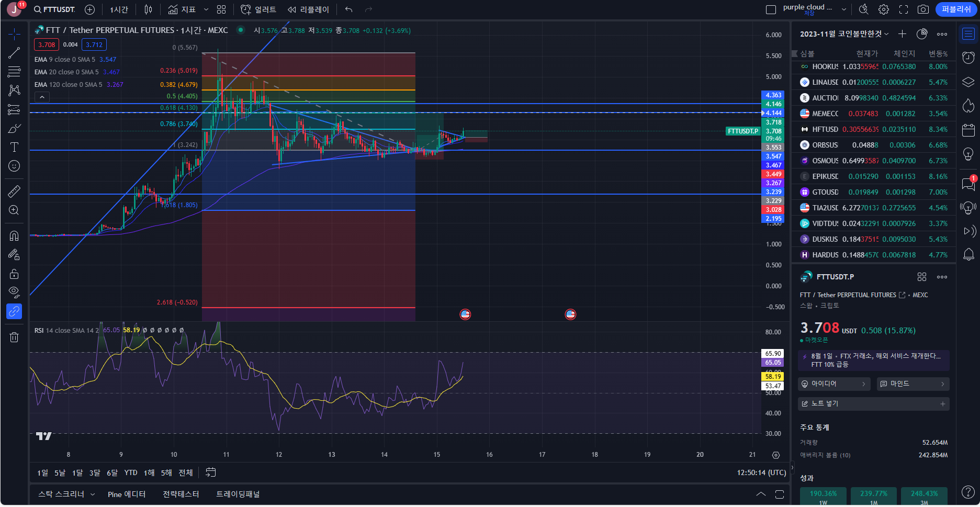This screenshot has width=980, height=507.
Task: Expand the indicator favorites dropdown arrow
Action: pos(206,9)
